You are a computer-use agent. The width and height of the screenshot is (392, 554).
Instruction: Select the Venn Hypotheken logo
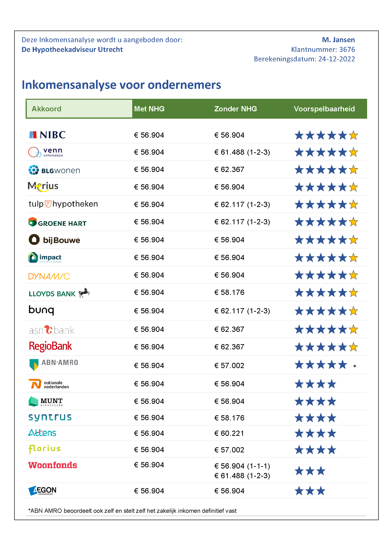[46, 152]
